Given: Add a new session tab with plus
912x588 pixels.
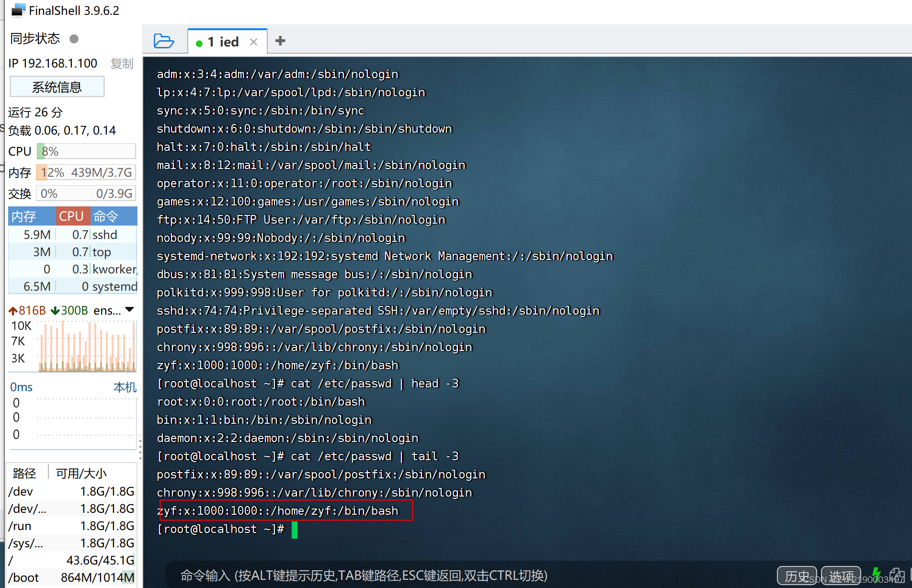Looking at the screenshot, I should click(x=280, y=41).
